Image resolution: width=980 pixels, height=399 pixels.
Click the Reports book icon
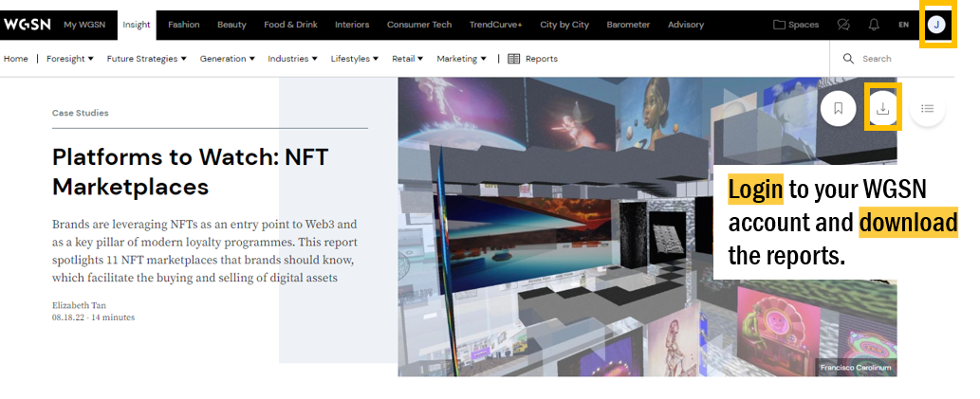coord(514,59)
